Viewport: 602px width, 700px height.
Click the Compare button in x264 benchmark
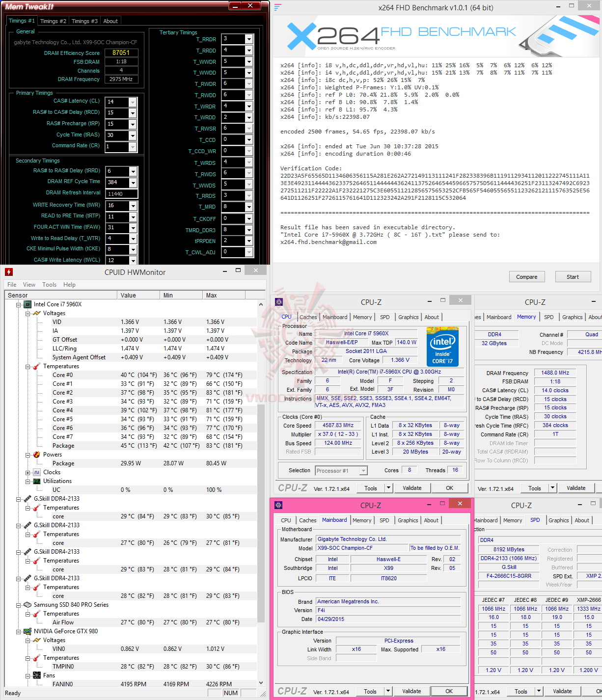527,277
